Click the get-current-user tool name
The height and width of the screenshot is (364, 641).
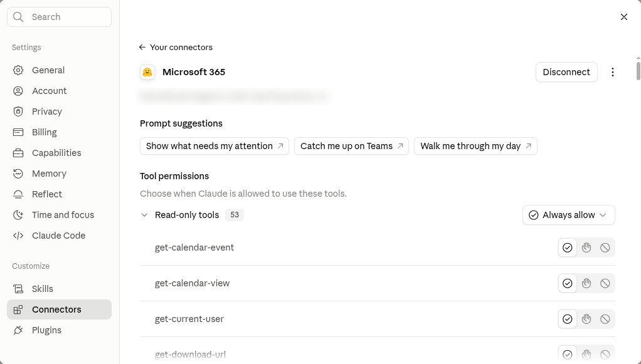pos(189,319)
